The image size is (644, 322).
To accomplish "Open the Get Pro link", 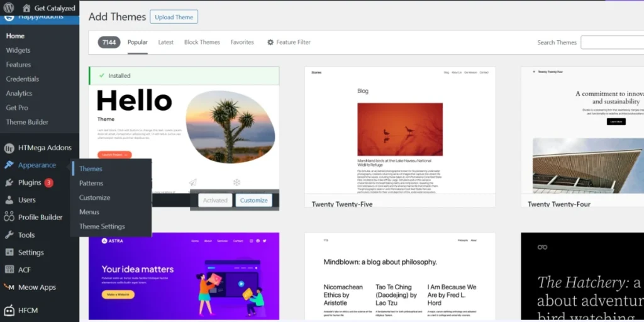I will point(17,108).
